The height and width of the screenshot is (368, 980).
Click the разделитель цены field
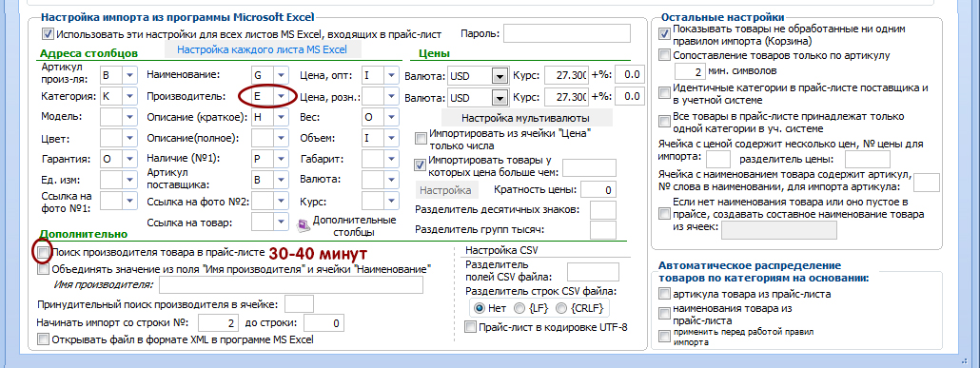[x=868, y=160]
